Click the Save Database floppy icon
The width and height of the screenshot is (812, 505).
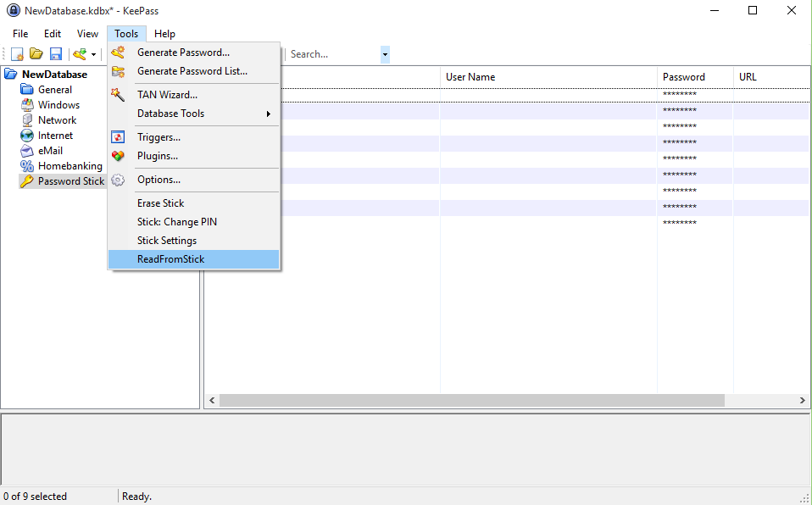55,54
